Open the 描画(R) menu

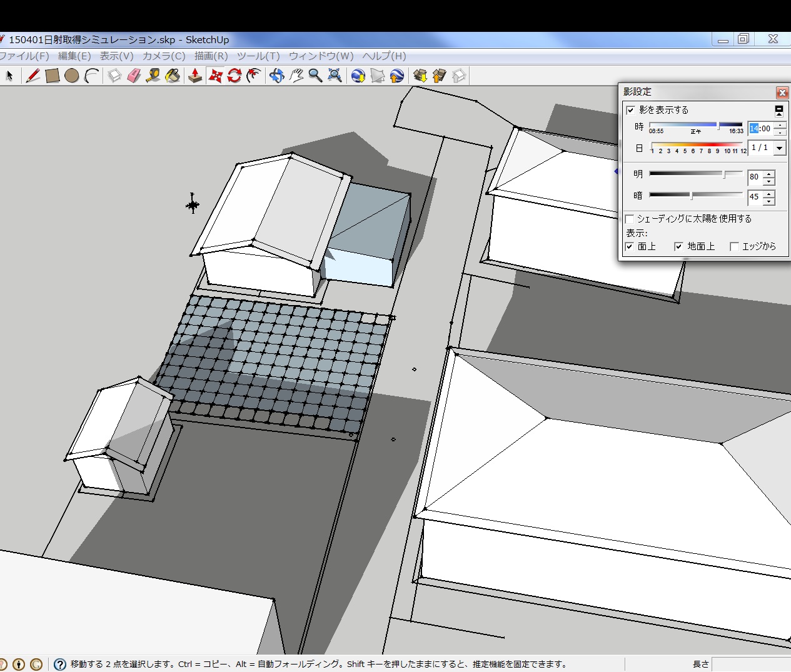211,56
